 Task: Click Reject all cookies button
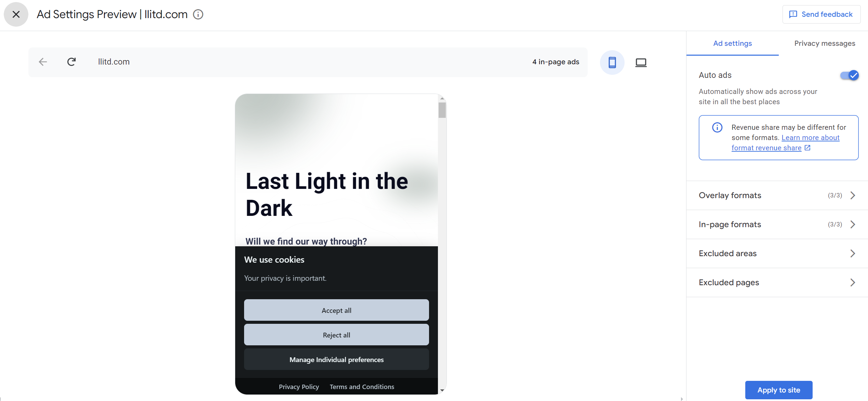point(337,335)
